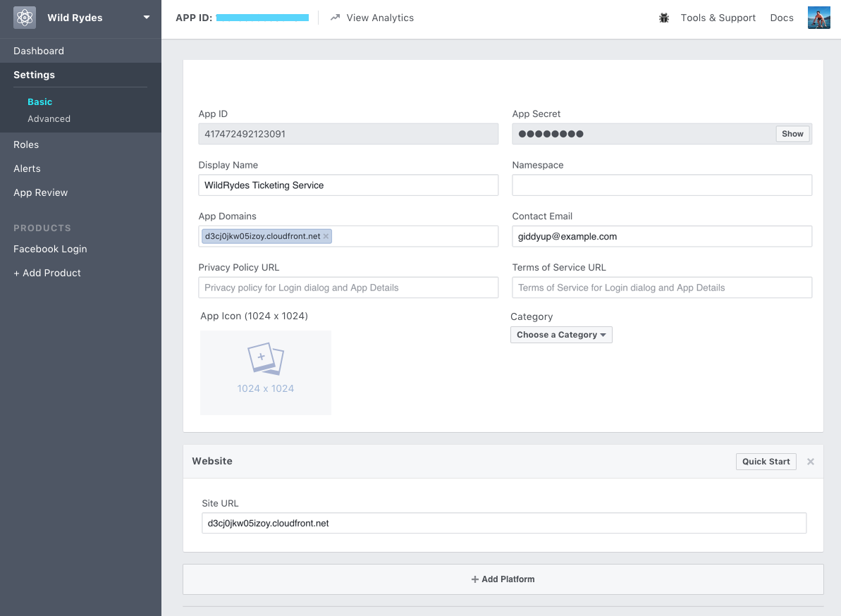This screenshot has width=841, height=616.
Task: Click the user profile avatar
Action: pos(818,18)
